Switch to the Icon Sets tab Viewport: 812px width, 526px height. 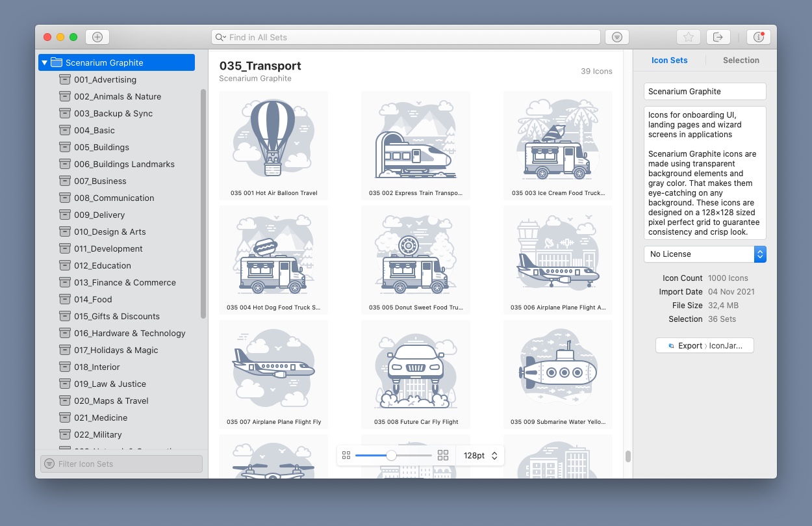pyautogui.click(x=669, y=60)
